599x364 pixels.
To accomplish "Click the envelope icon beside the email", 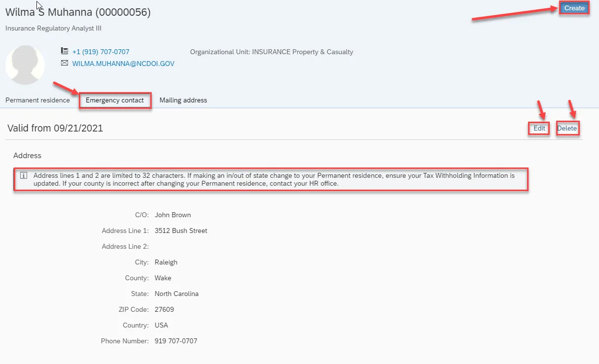I will (64, 63).
